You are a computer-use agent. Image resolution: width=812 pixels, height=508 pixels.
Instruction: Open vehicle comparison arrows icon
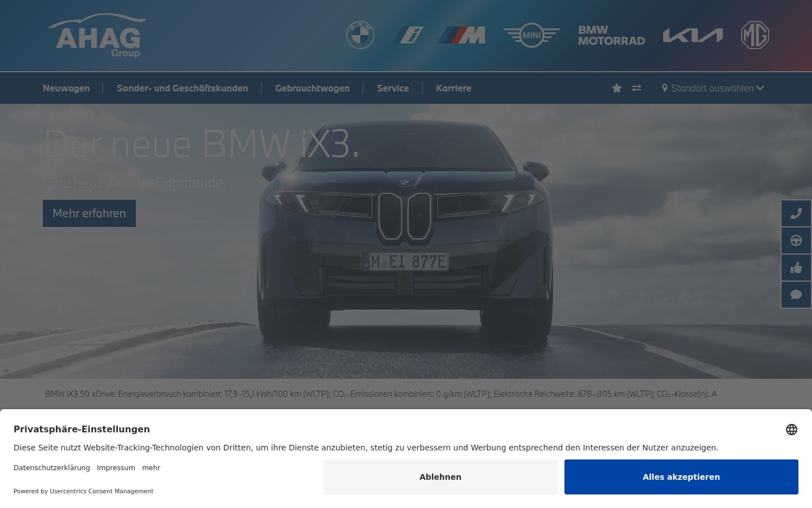637,88
